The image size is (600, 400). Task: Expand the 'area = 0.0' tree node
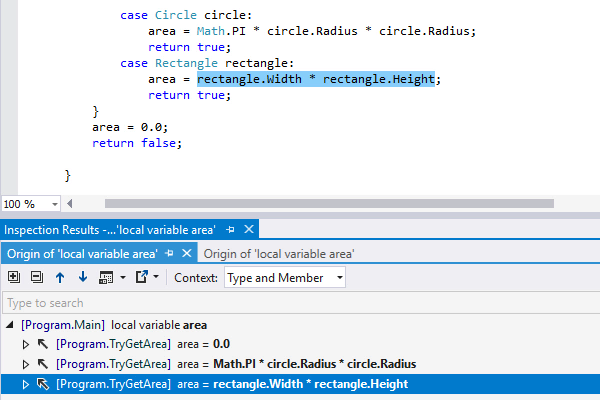tap(27, 344)
